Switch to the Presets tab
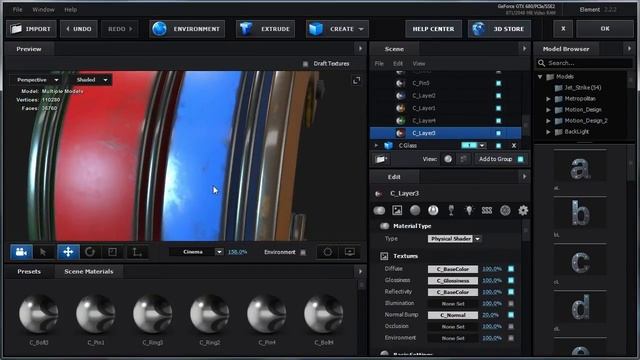The image size is (640, 360). click(x=29, y=271)
